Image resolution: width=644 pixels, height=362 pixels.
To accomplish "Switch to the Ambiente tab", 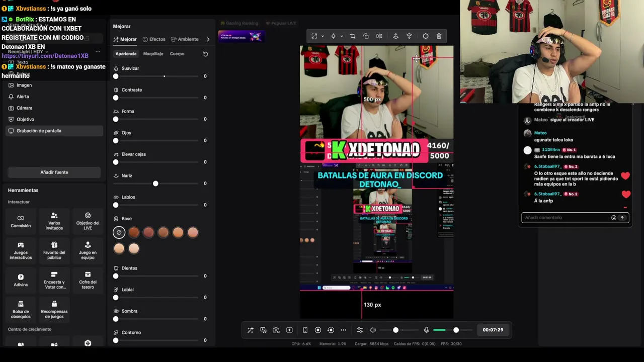I will (185, 39).
